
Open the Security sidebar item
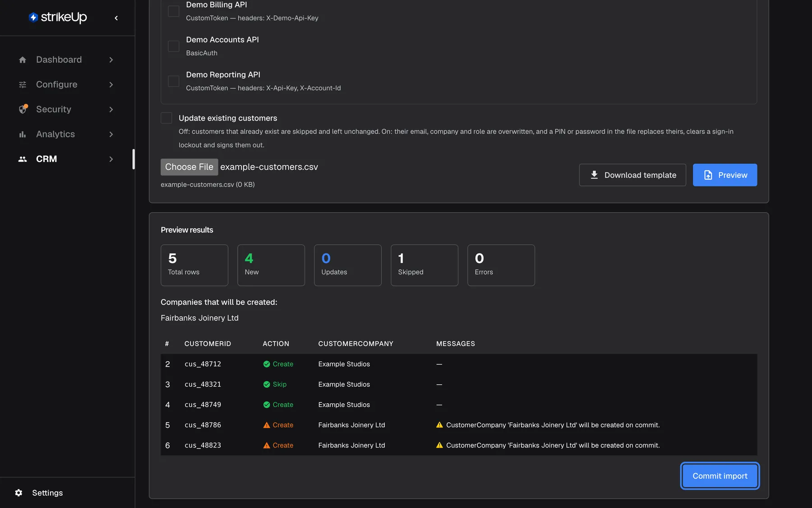pos(67,109)
